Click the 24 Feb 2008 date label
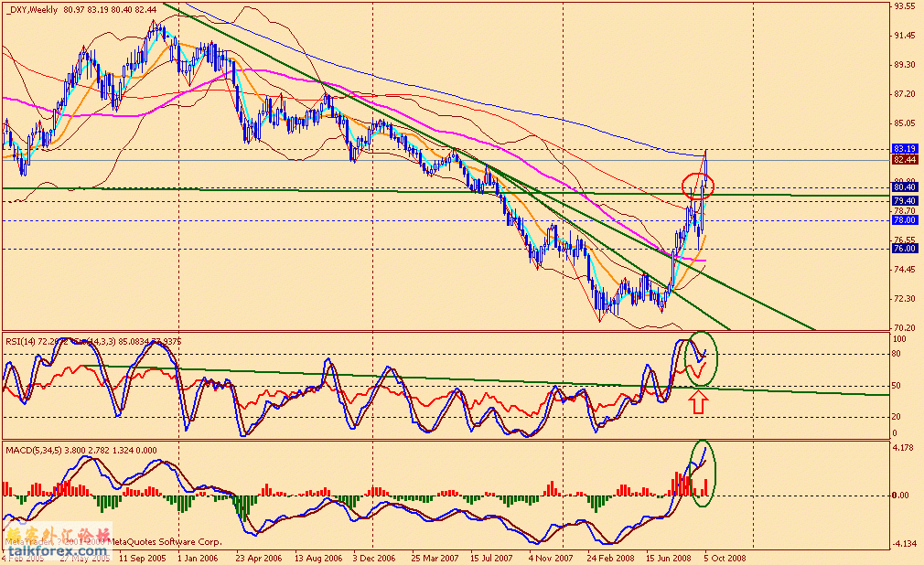This screenshot has width=924, height=565. [610, 558]
